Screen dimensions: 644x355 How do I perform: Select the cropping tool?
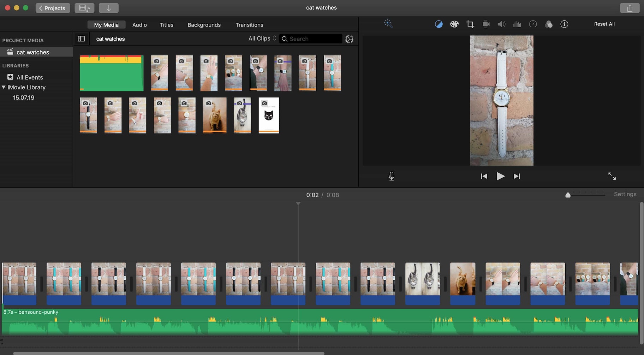(470, 24)
